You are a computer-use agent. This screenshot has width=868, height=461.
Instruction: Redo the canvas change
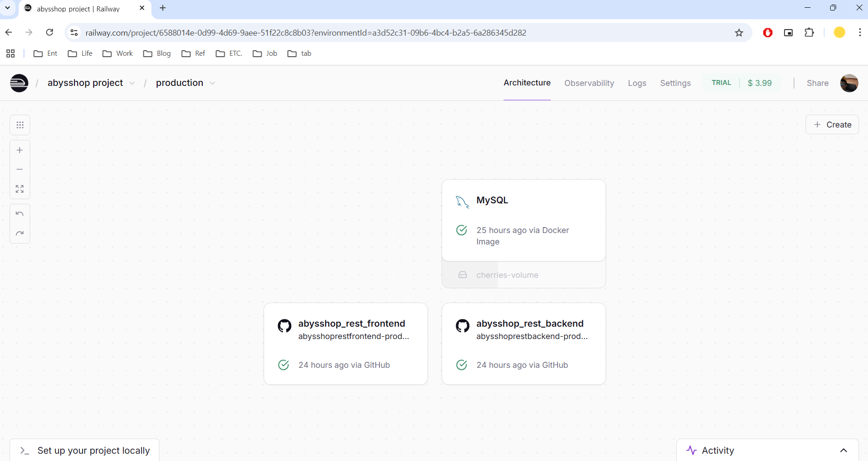click(x=20, y=233)
